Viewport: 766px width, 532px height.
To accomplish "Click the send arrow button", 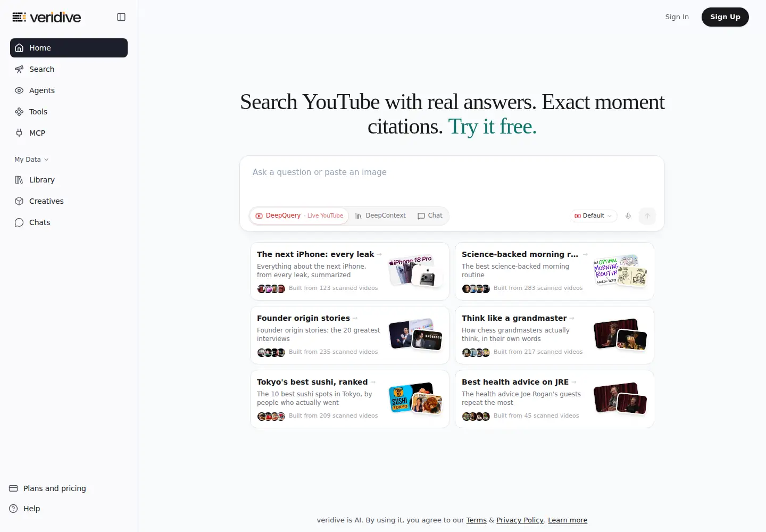I will (647, 216).
